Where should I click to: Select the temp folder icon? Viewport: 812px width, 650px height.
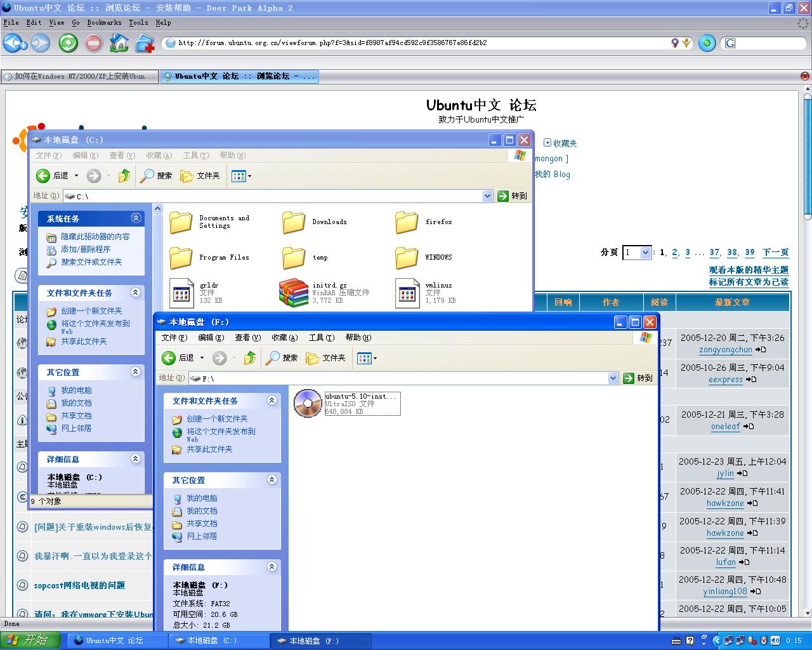point(294,258)
